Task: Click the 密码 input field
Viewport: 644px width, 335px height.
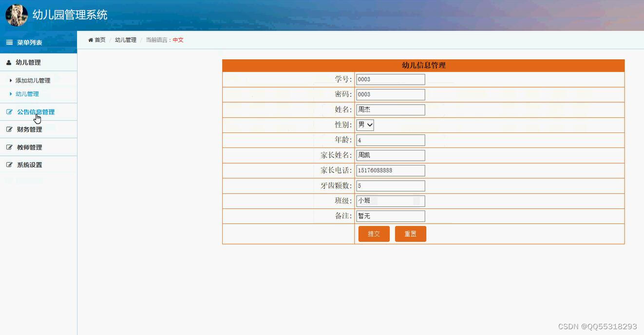Action: 391,94
